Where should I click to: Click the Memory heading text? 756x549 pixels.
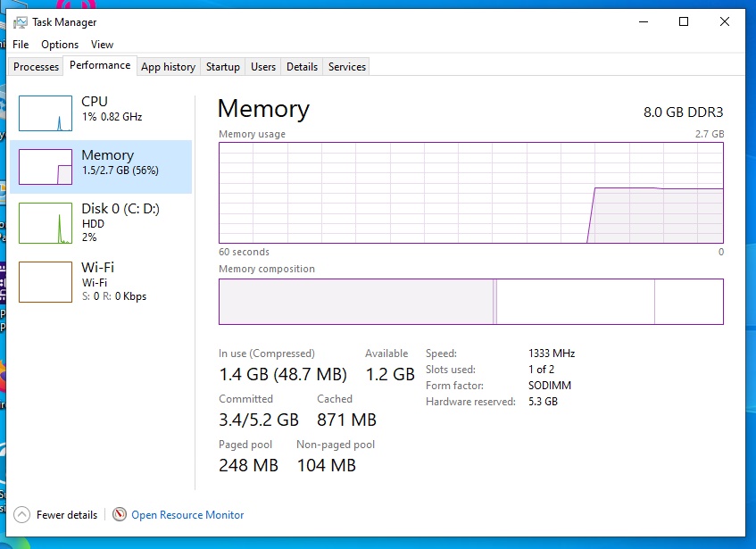263,109
